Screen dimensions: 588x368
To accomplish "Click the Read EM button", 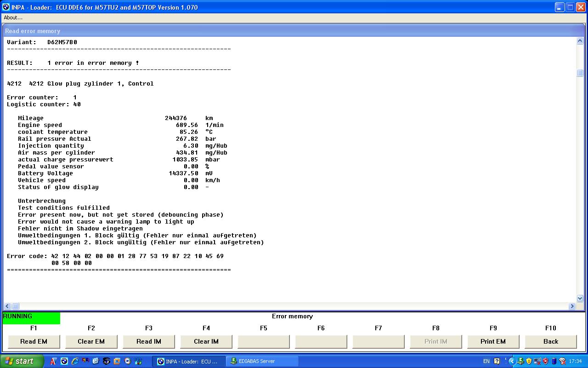I will (x=34, y=341).
